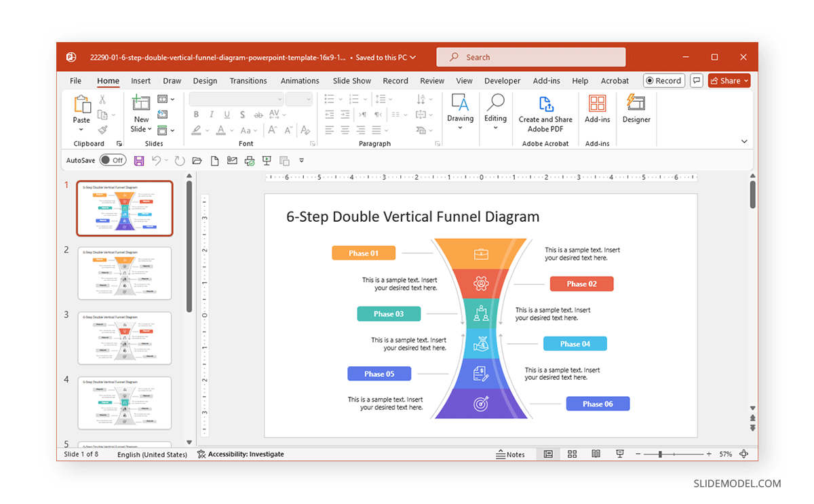The width and height of the screenshot is (814, 504).
Task: Expand the Paste options dropdown arrow
Action: [81, 129]
